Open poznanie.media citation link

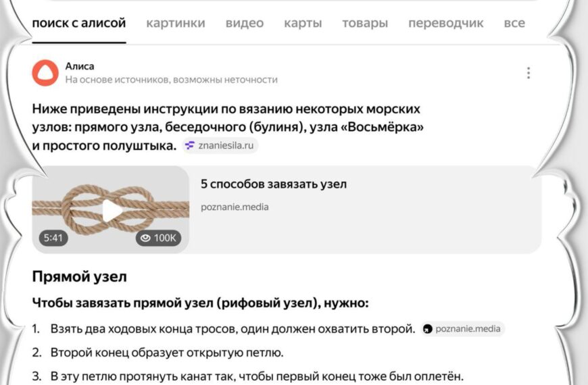[x=468, y=329]
